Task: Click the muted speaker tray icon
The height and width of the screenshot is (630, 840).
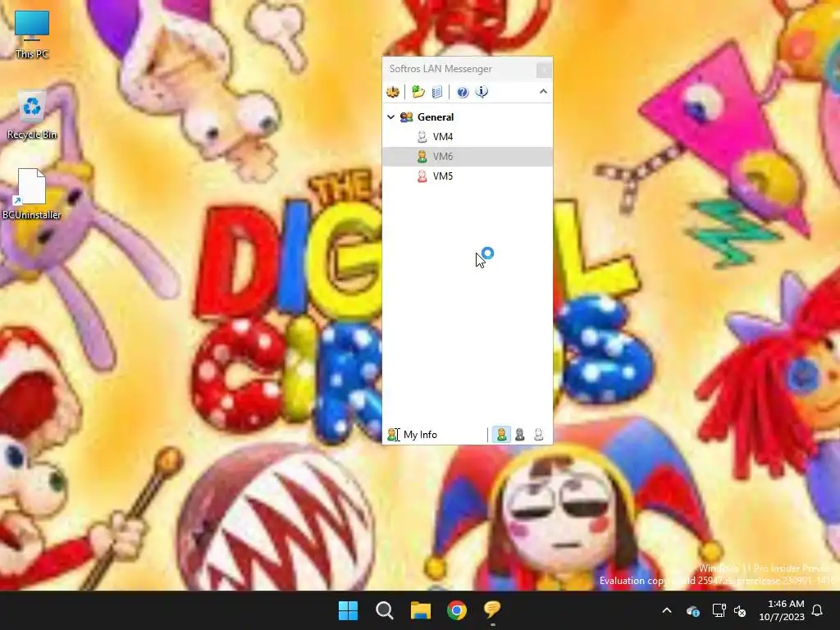Action: (x=741, y=610)
